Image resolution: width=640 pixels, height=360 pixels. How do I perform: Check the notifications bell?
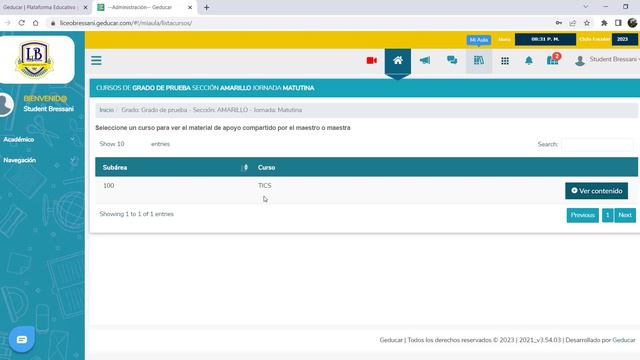tap(529, 61)
